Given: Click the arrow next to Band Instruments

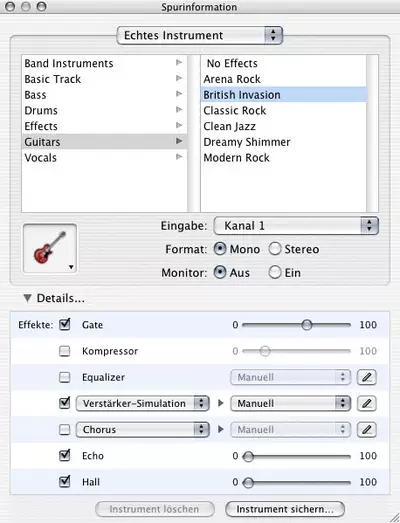Looking at the screenshot, I should tap(179, 62).
